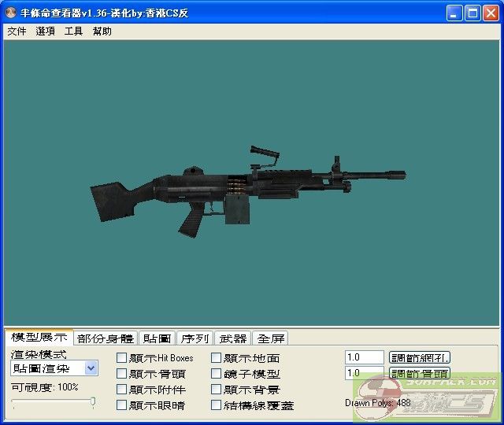The image size is (504, 425).
Task: Enable the 顯示 Hit Boxes checkbox
Action: [121, 358]
